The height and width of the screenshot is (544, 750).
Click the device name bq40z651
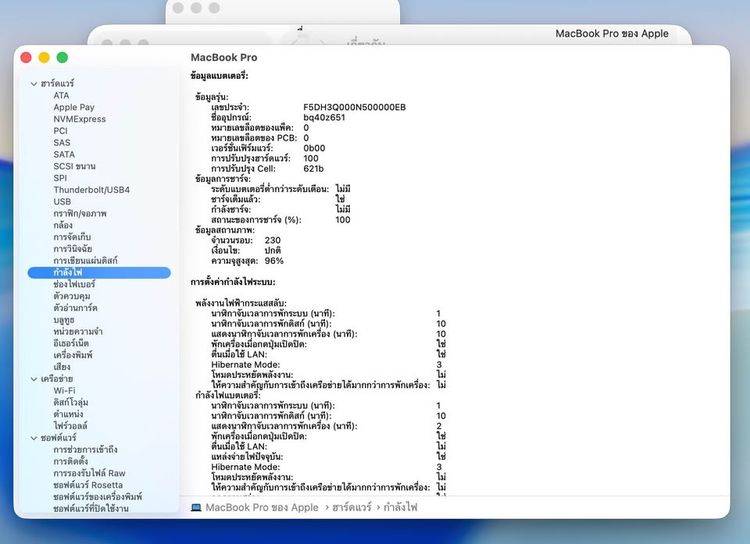point(324,117)
